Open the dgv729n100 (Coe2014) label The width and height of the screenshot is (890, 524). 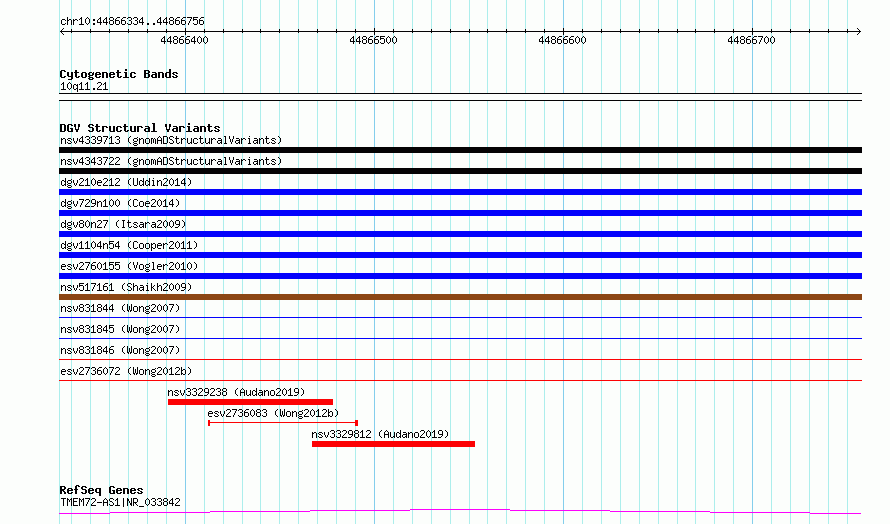pyautogui.click(x=120, y=203)
